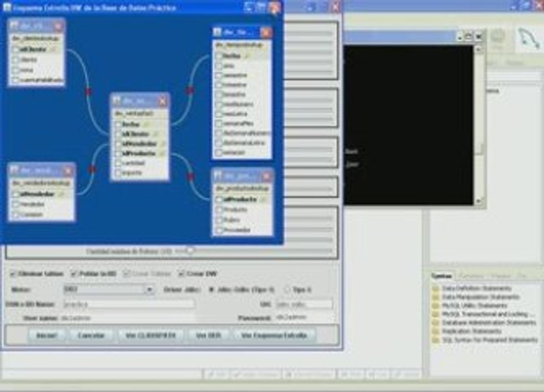Check the cantidad field in ventasFact table
Viewport: 544px width, 392px height.
[118, 163]
